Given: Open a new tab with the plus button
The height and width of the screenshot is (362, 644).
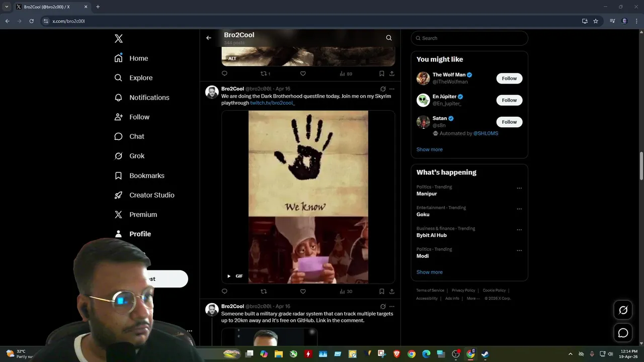Looking at the screenshot, I should coord(98,7).
